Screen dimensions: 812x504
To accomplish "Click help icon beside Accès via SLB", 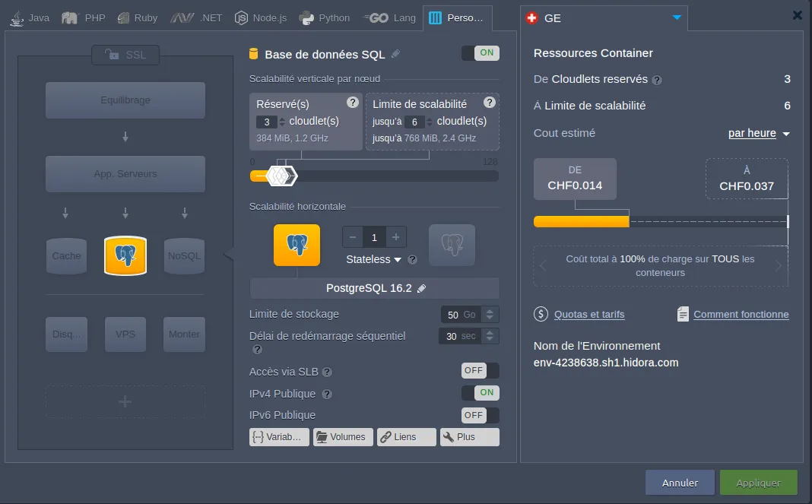I will (x=327, y=372).
